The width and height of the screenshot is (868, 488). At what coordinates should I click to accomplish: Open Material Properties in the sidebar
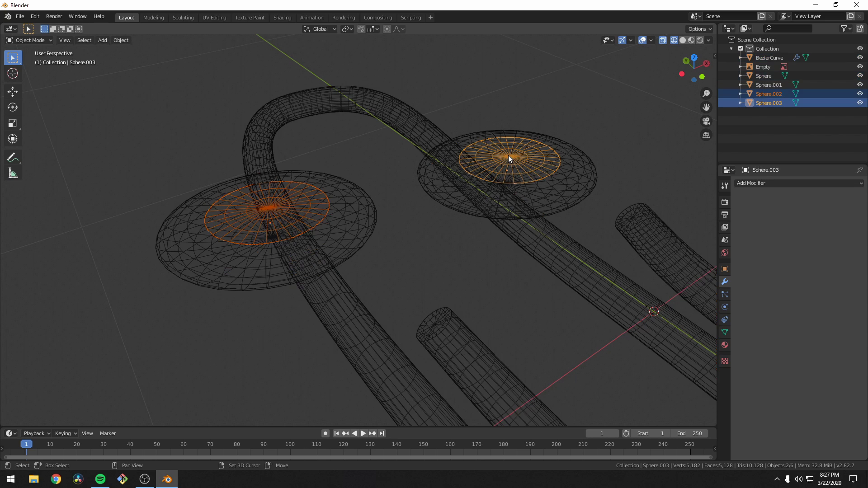pyautogui.click(x=725, y=345)
